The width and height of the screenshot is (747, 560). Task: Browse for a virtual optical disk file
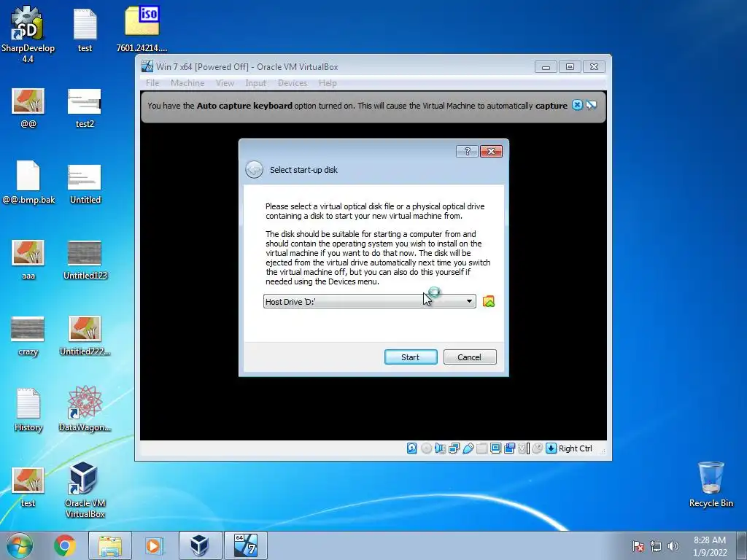pyautogui.click(x=488, y=301)
